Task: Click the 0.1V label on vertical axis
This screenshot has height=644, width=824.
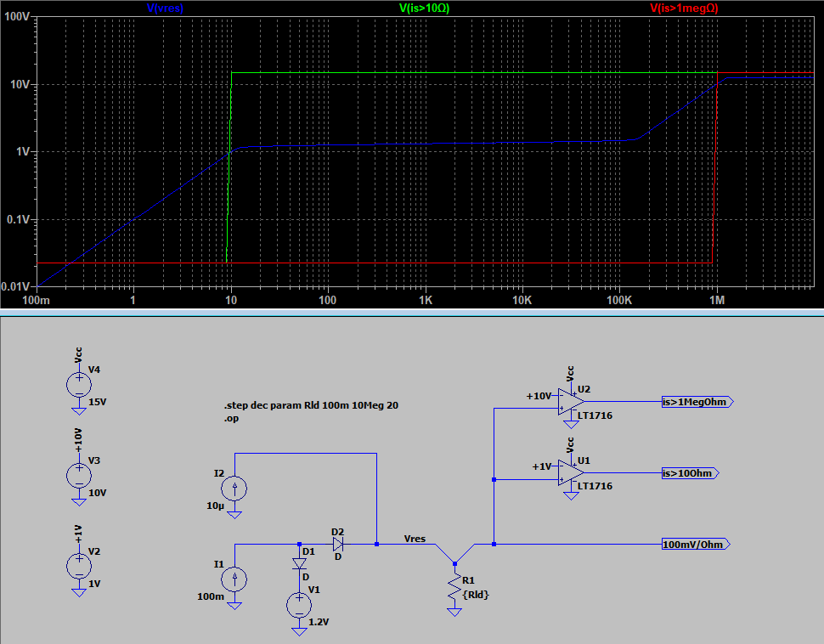Action: 19,219
